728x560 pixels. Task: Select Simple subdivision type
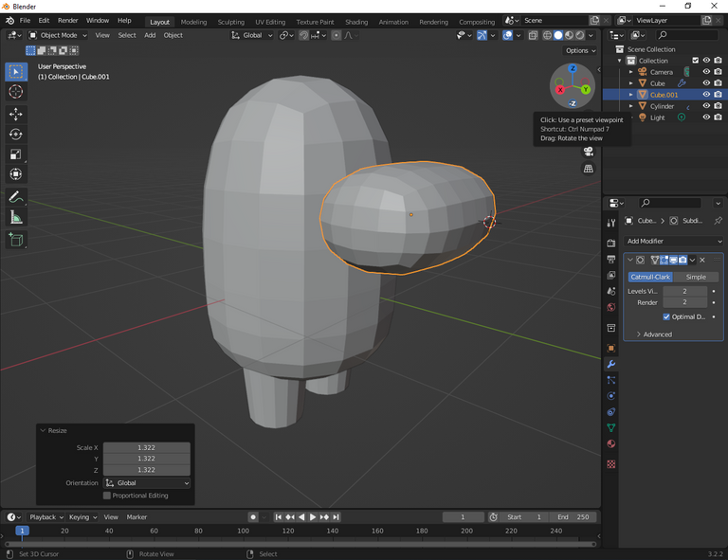click(x=696, y=277)
